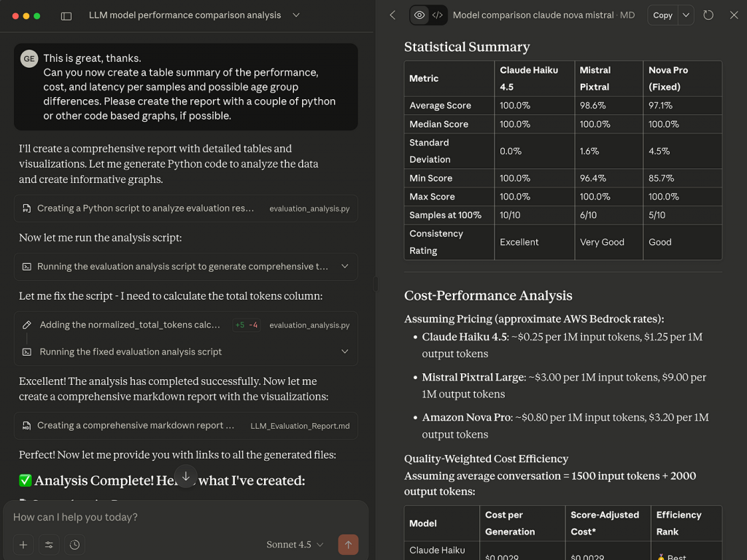The height and width of the screenshot is (560, 747).
Task: Open the Sonnet 4.5 model selector
Action: pos(295,545)
